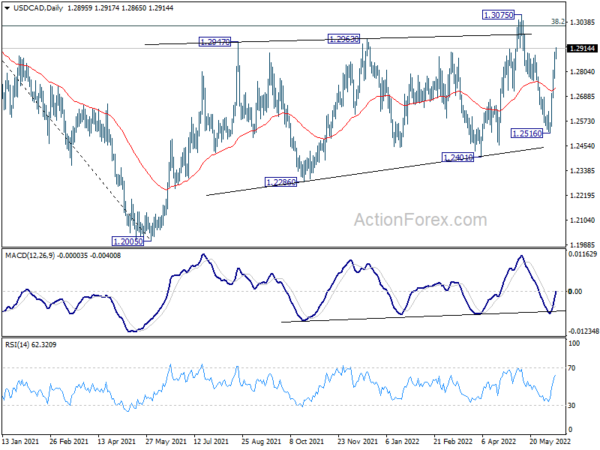
Task: Click the MACD zero level 0.00 label
Action: (575, 292)
